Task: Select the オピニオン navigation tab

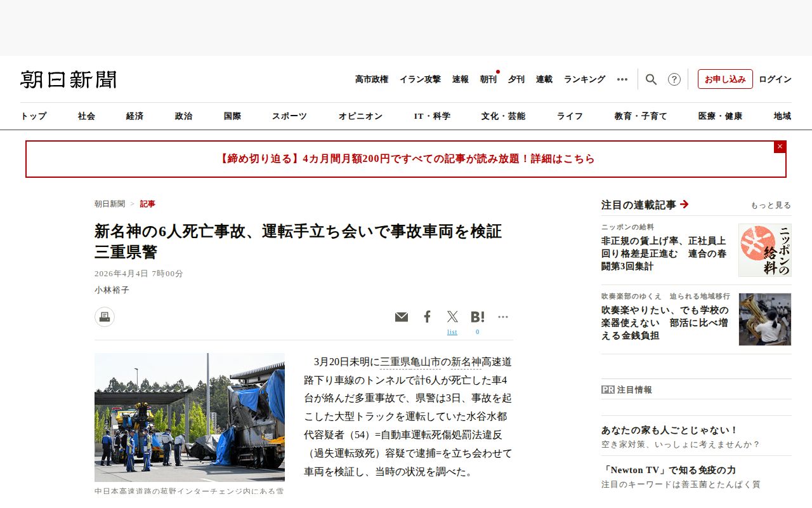Action: click(361, 116)
